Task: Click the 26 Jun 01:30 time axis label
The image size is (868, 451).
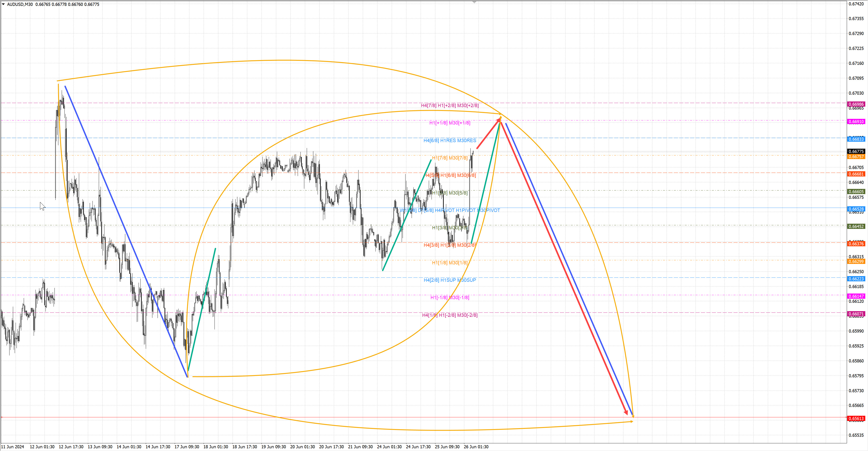Action: click(x=476, y=447)
